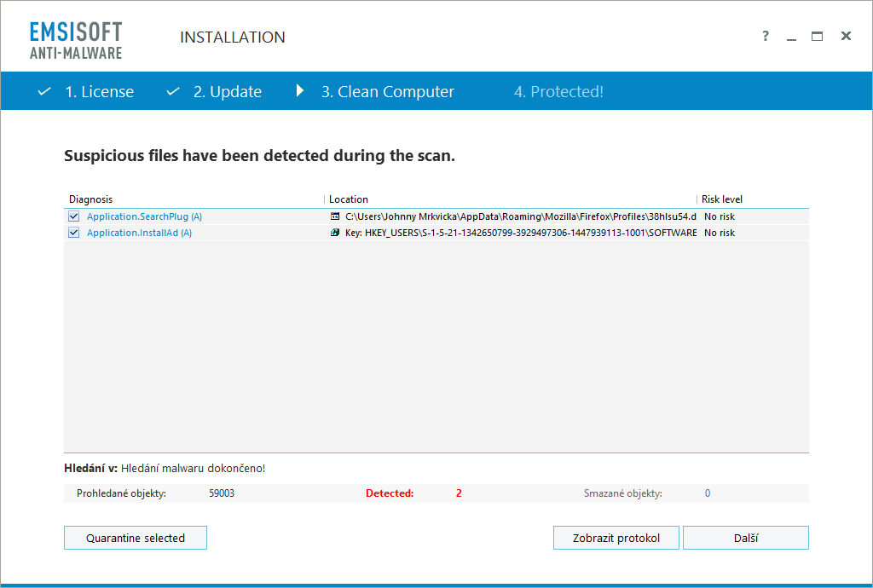Click No risk in the SearchPlug row
Viewport: 873px width, 588px height.
pyautogui.click(x=720, y=216)
